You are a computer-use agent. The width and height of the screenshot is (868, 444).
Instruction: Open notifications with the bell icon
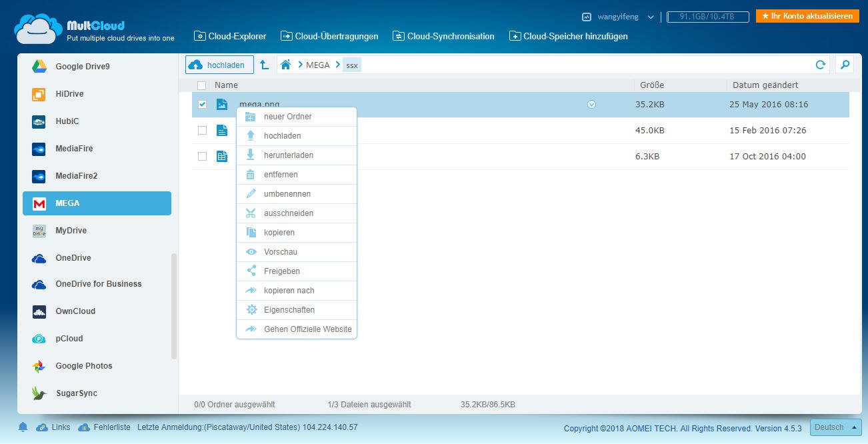pyautogui.click(x=23, y=427)
